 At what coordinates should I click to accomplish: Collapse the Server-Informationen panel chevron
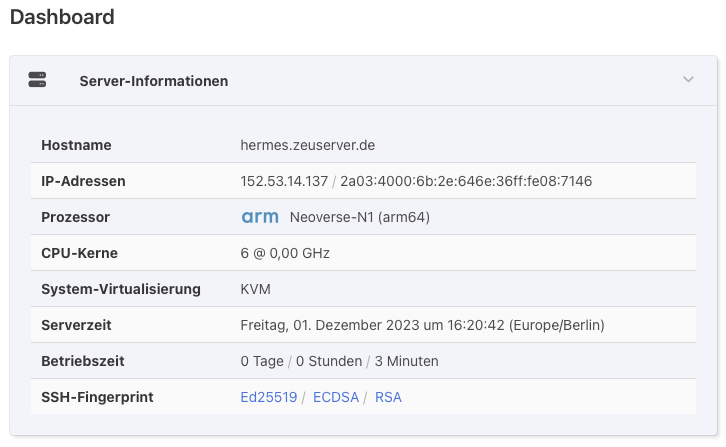click(x=688, y=80)
